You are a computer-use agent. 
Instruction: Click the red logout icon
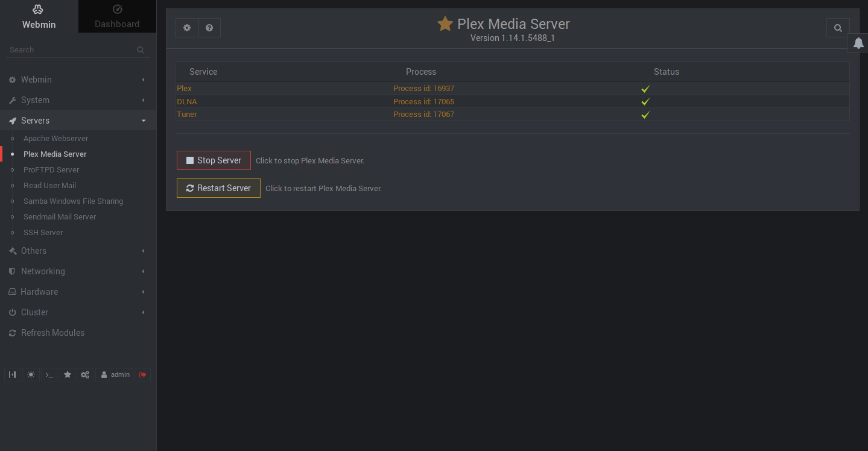143,375
